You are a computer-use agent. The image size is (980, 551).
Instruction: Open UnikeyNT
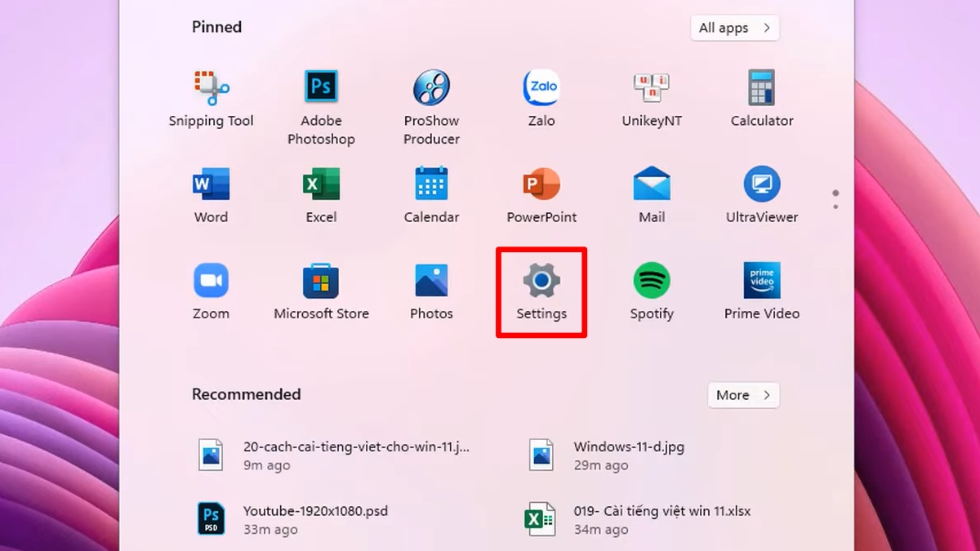pyautogui.click(x=652, y=99)
